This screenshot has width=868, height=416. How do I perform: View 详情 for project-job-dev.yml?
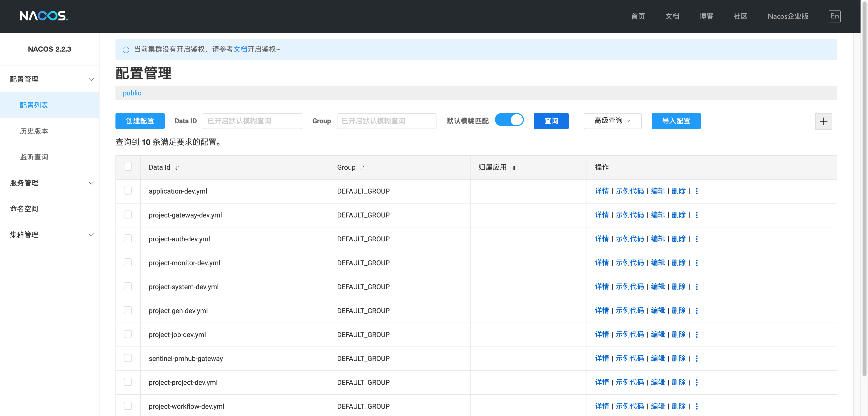(x=602, y=335)
